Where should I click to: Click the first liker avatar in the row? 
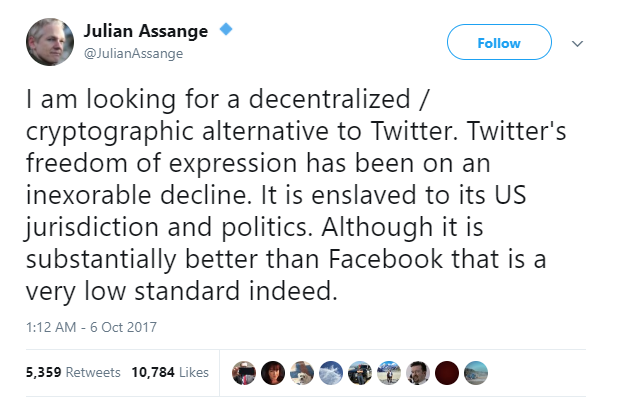click(244, 372)
